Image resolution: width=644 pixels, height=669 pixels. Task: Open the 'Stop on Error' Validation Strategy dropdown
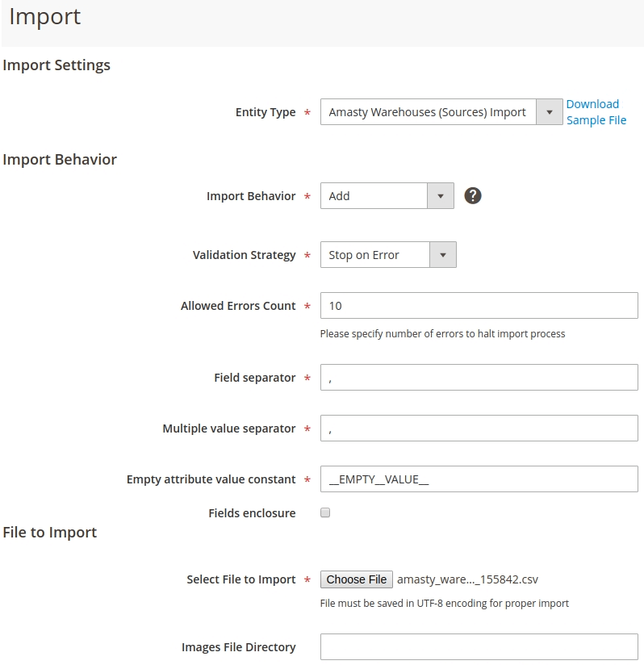pos(387,255)
